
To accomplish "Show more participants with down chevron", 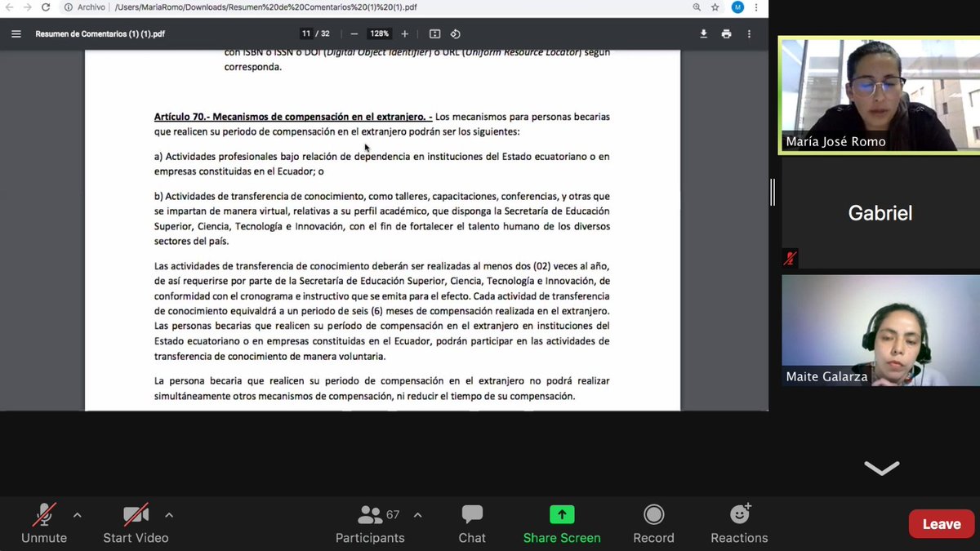I will [881, 468].
